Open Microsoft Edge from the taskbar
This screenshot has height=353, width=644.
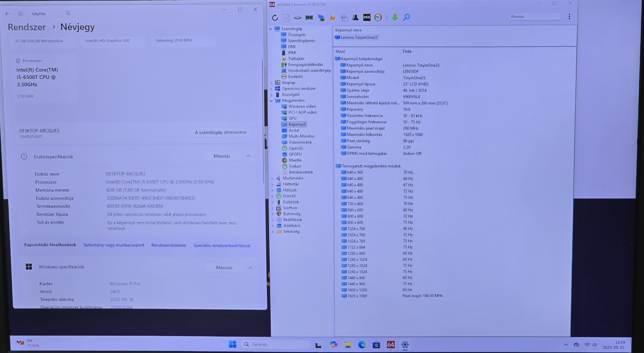(x=362, y=344)
